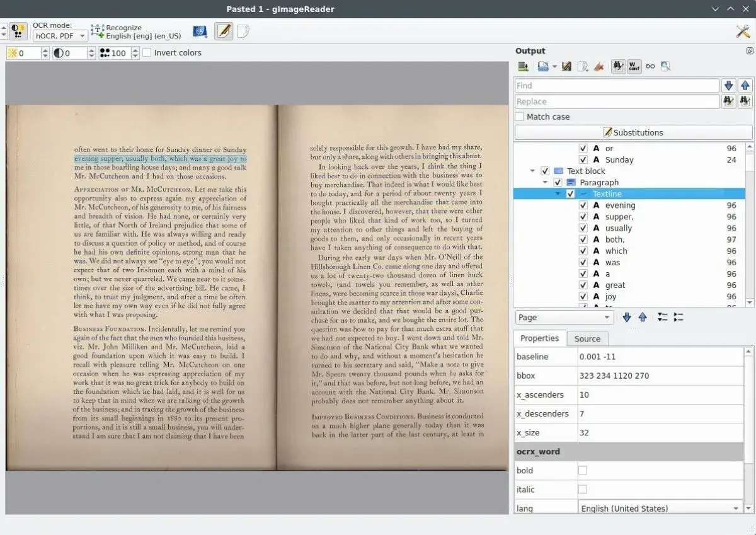Click the W conf confidence icon
Screen dimensions: 756x535
(x=634, y=66)
